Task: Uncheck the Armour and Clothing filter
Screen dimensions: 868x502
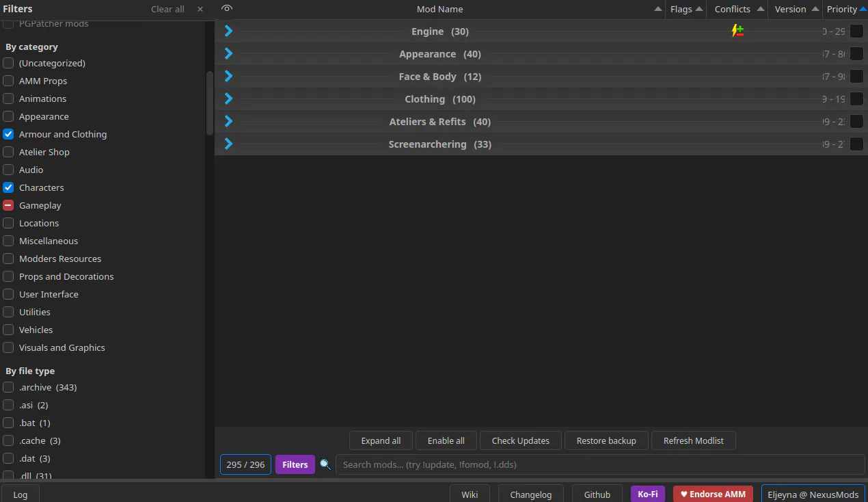Action: tap(8, 134)
